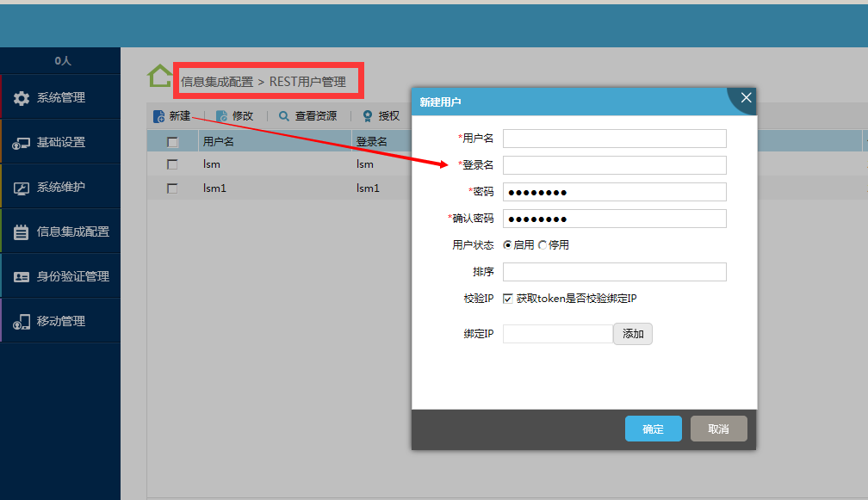
Task: Close the 新建用户 dialog with X
Action: 746,98
